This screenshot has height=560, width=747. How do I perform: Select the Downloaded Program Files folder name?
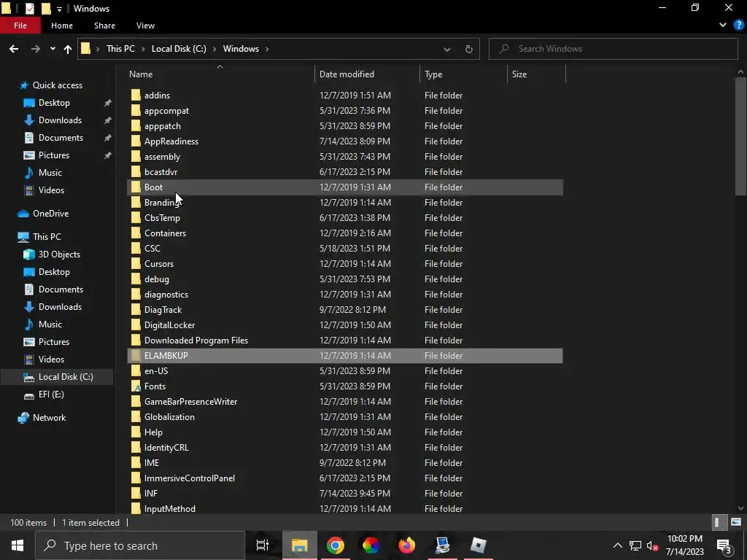click(x=196, y=341)
